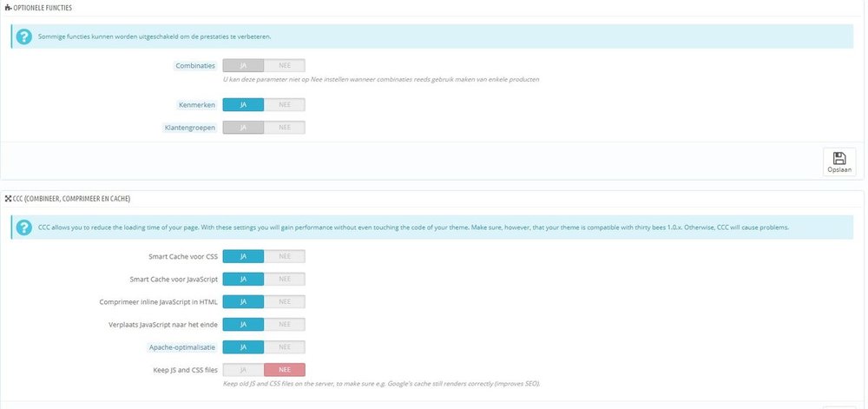This screenshot has width=868, height=409.
Task: Enable Keep JS and CSS files with JA
Action: click(243, 369)
